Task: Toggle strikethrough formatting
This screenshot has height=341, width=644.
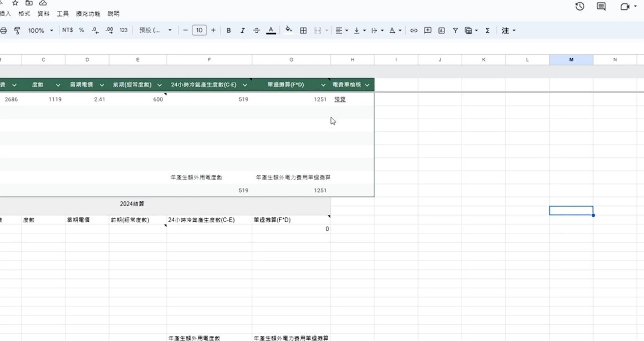Action: click(x=256, y=30)
